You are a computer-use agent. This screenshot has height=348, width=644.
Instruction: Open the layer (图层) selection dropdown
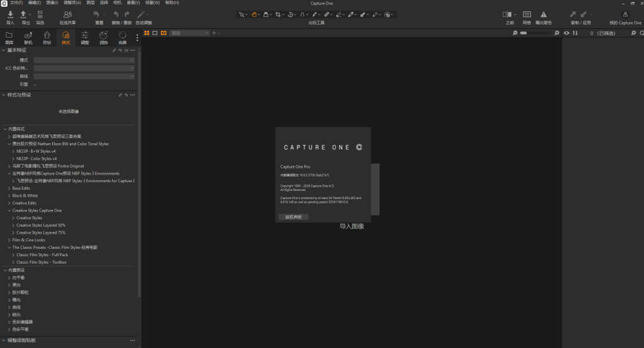point(189,33)
